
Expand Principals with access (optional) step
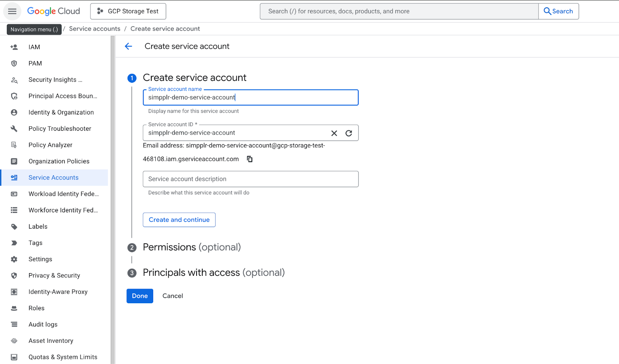click(214, 273)
